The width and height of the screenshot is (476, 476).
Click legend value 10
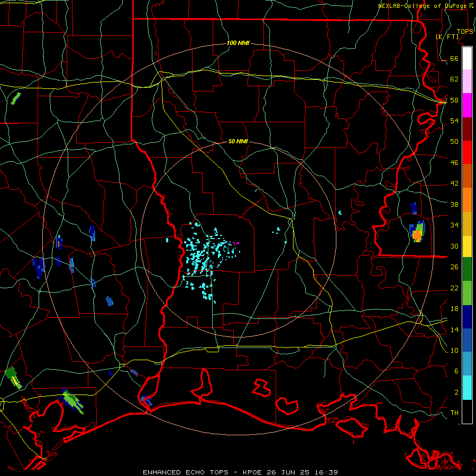[454, 350]
